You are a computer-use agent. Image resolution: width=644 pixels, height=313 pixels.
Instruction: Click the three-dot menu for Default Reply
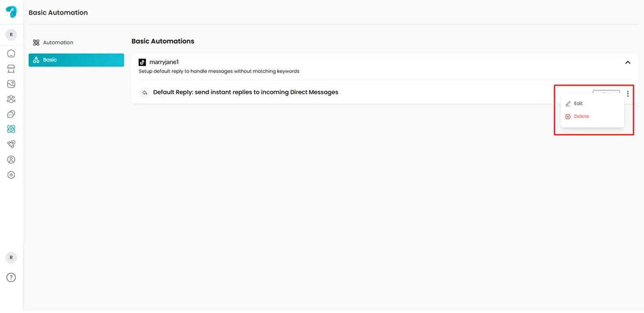pyautogui.click(x=628, y=94)
